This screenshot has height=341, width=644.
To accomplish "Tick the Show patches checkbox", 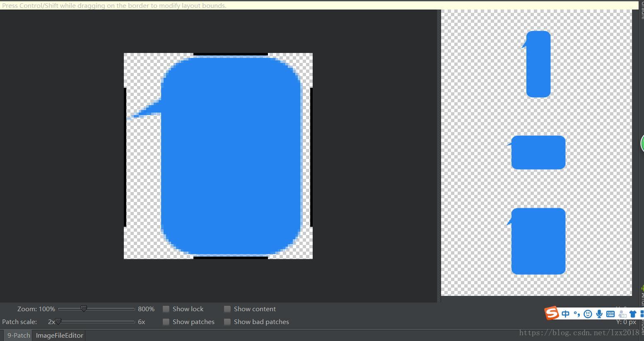I will click(x=166, y=322).
